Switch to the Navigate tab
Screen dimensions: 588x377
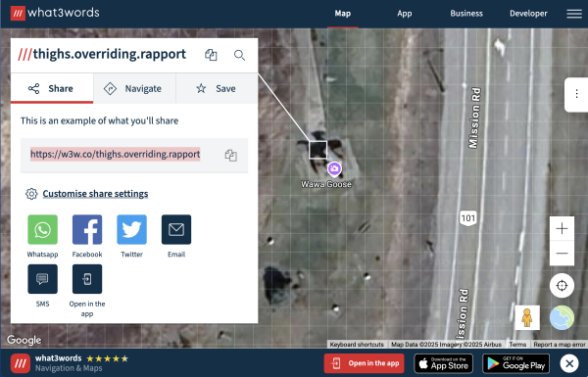pos(134,88)
